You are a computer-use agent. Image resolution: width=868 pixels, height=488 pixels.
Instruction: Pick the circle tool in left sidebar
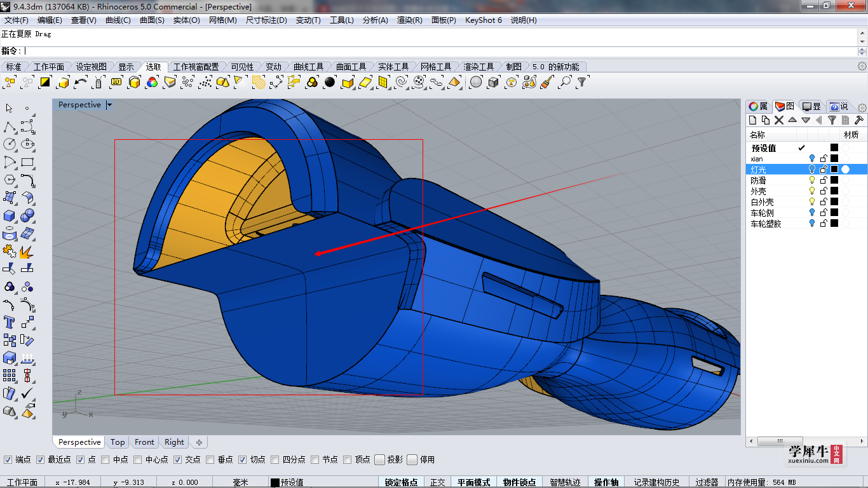tap(10, 144)
